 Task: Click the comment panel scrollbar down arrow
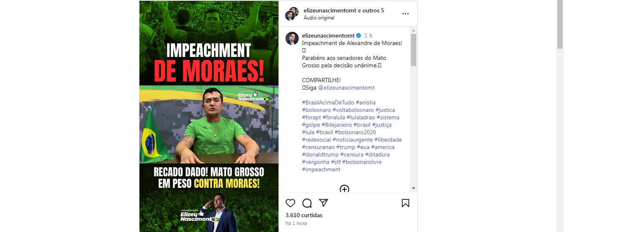coord(413,188)
